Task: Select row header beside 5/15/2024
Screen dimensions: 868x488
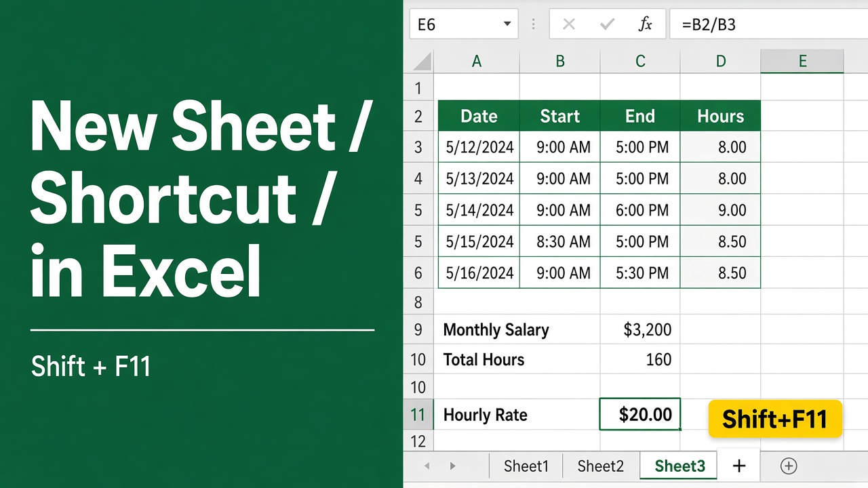Action: 418,242
